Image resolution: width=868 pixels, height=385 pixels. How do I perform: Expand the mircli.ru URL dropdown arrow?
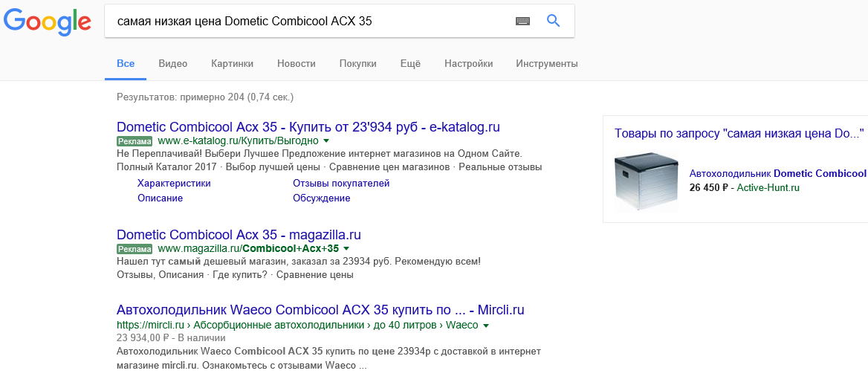(486, 326)
